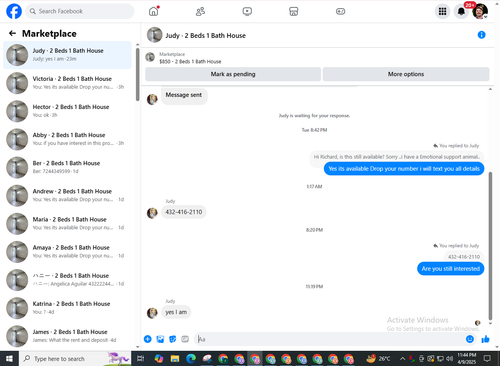Open Maria's 2 Beds 1 Bath House chat
The image size is (500, 366).
[68, 224]
